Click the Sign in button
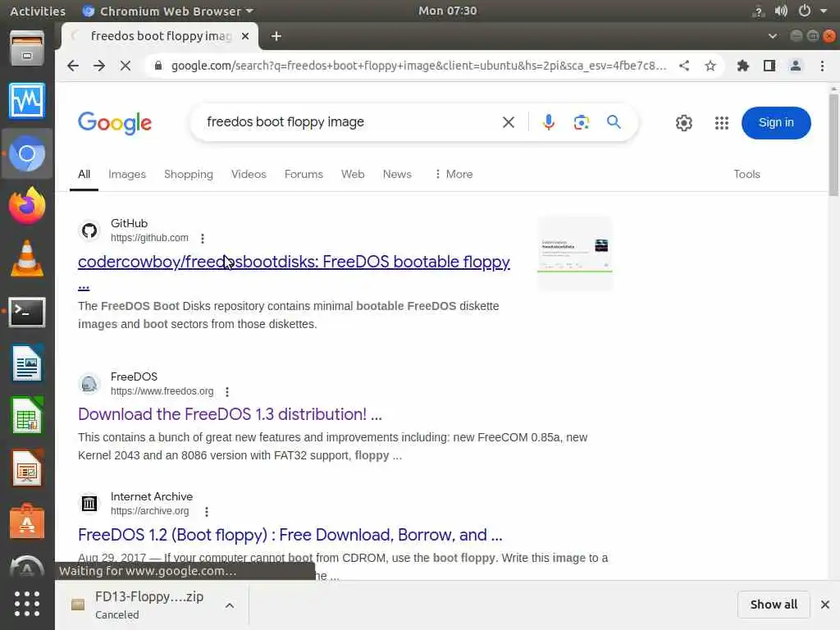This screenshot has width=840, height=630. [x=776, y=123]
